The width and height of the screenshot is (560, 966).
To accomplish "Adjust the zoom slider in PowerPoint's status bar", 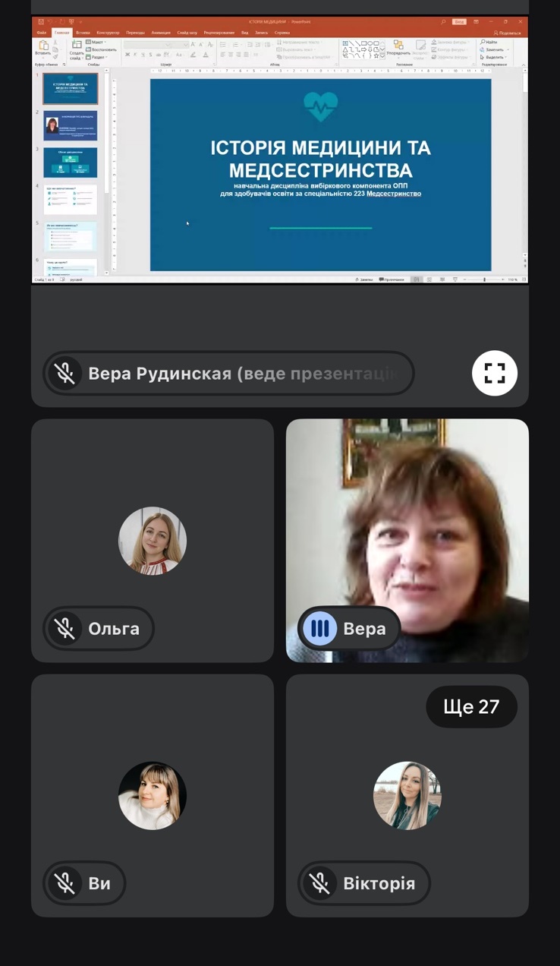I will pos(484,279).
